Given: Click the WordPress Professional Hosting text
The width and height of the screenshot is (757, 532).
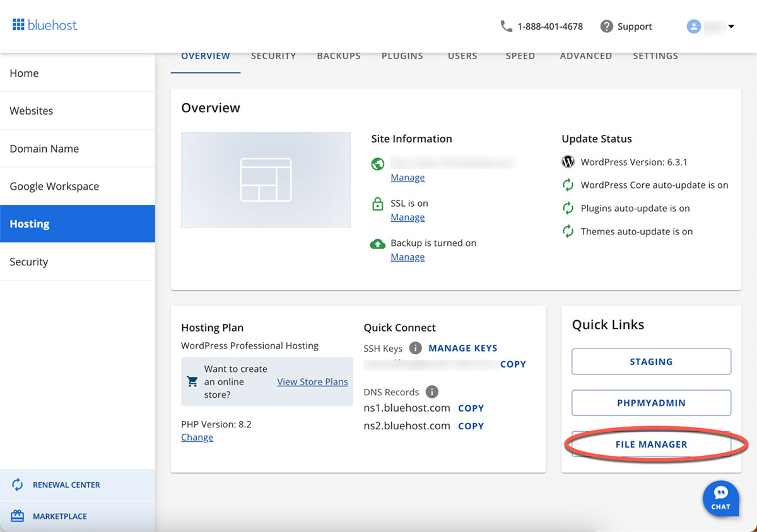Looking at the screenshot, I should pyautogui.click(x=250, y=345).
